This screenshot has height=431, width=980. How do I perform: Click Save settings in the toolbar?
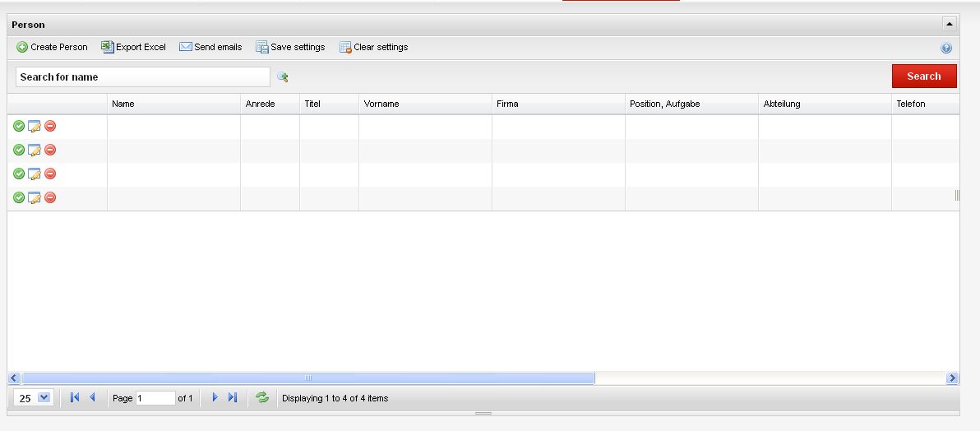290,47
